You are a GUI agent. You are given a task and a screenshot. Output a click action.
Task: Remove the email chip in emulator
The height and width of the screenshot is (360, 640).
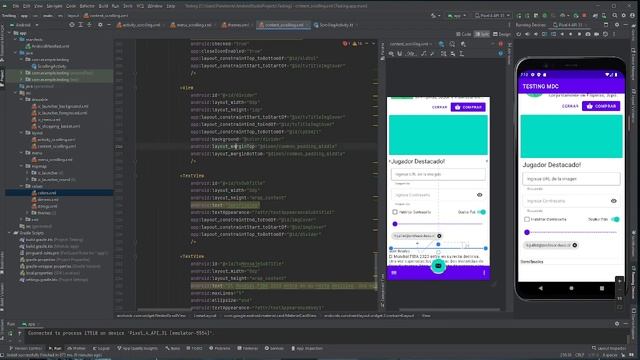(x=575, y=245)
